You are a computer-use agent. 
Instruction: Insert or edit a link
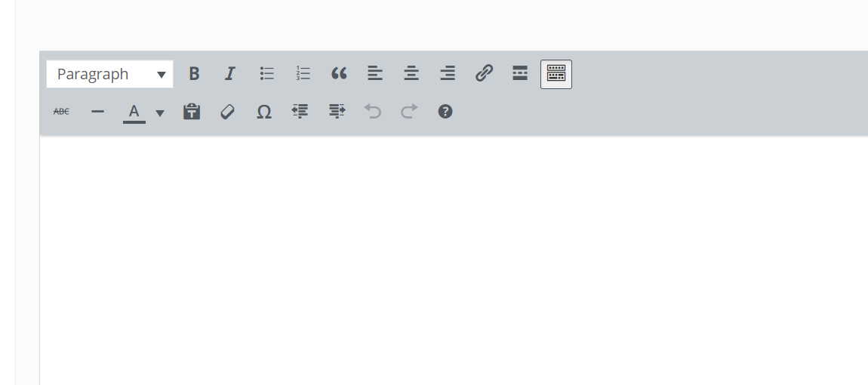click(484, 74)
